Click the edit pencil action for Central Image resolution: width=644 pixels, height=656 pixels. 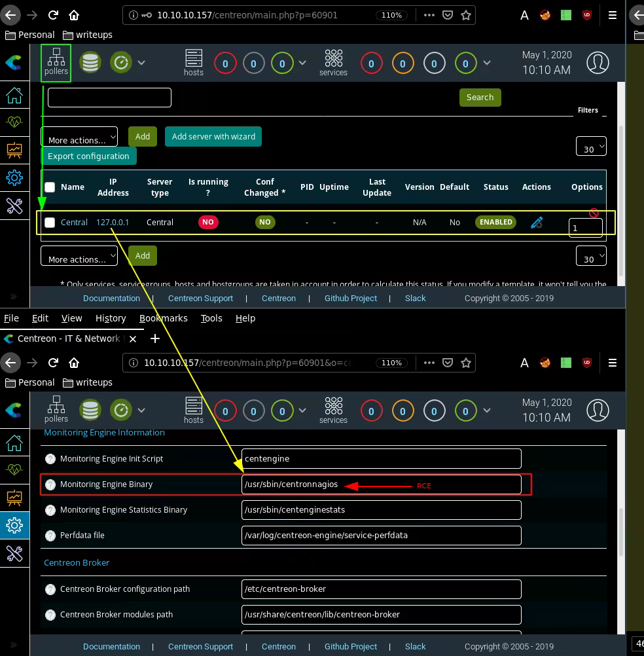click(x=537, y=223)
